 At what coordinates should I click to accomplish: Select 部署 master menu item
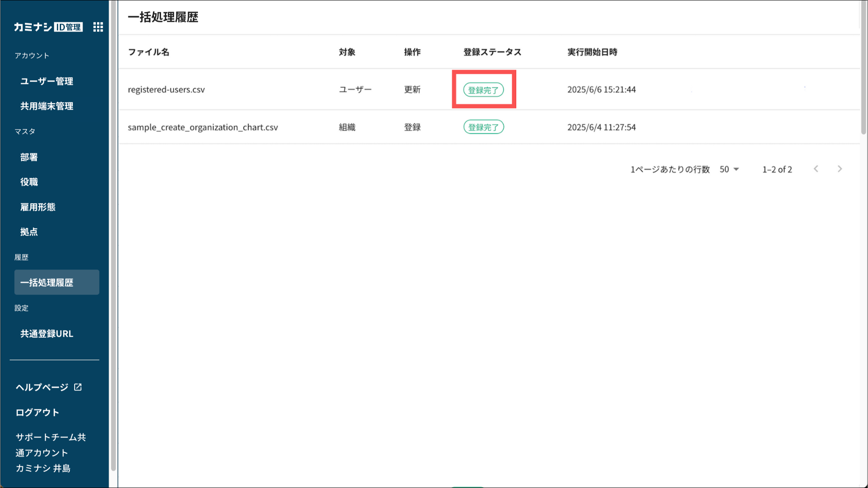[x=29, y=157]
